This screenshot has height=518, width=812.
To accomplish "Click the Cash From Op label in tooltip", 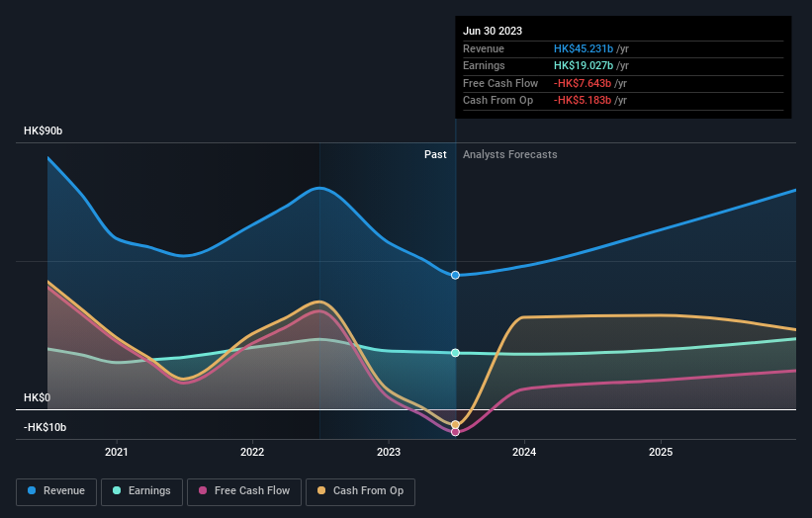I will [497, 101].
